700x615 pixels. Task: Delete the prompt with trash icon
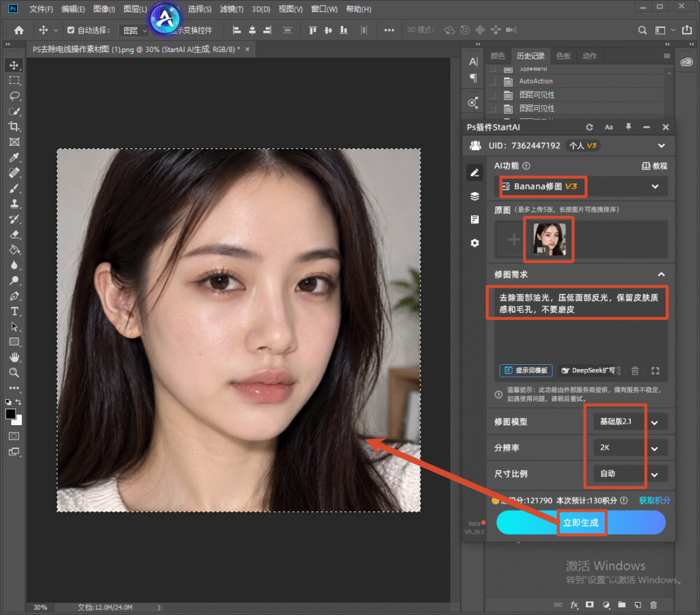tap(635, 370)
